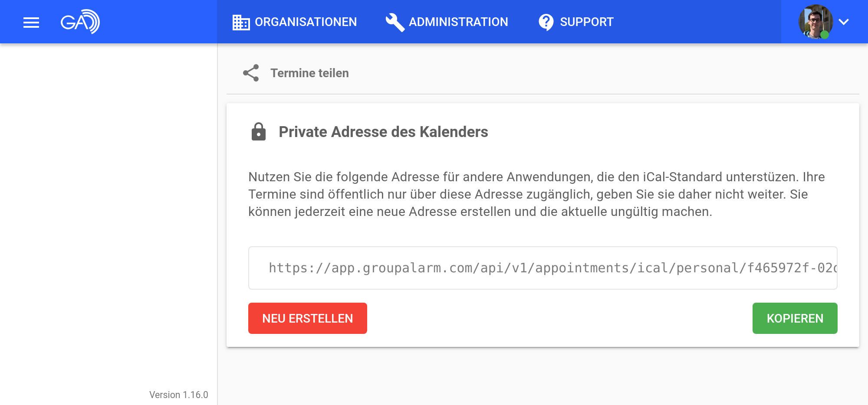Click the iCal address description paragraph
The width and height of the screenshot is (868, 405).
tap(536, 194)
